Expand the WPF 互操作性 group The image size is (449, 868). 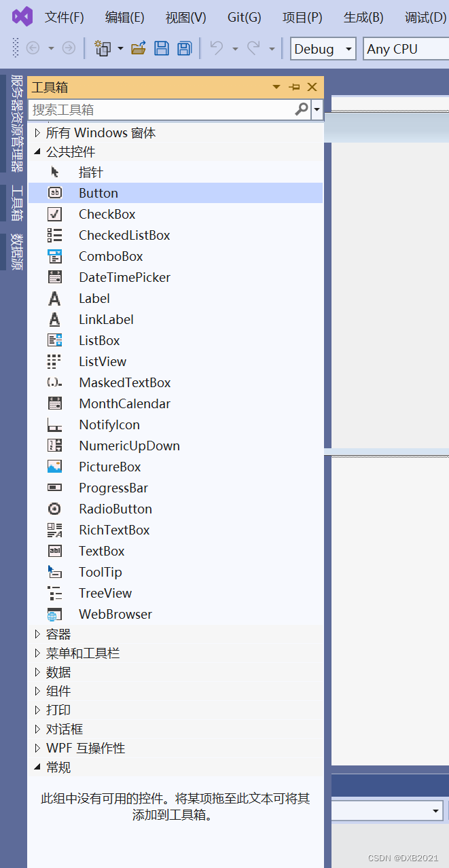[x=37, y=748]
